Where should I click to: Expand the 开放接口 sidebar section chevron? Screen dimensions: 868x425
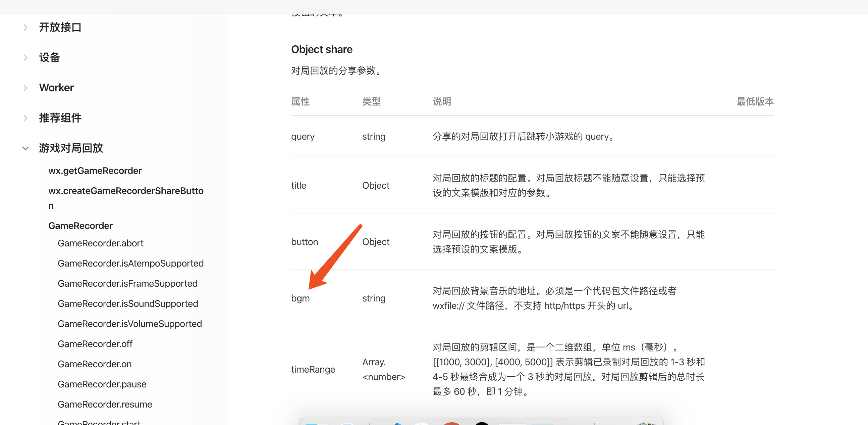(x=25, y=27)
